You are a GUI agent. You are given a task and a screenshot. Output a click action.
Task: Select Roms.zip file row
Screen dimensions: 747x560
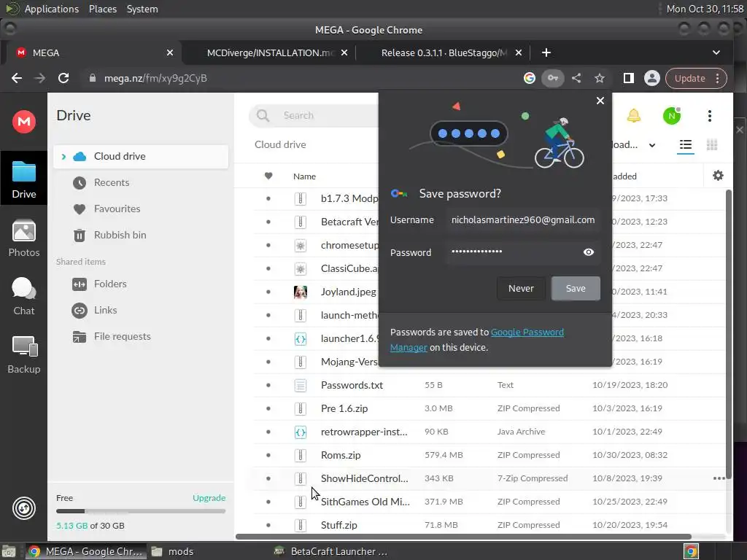click(x=488, y=455)
